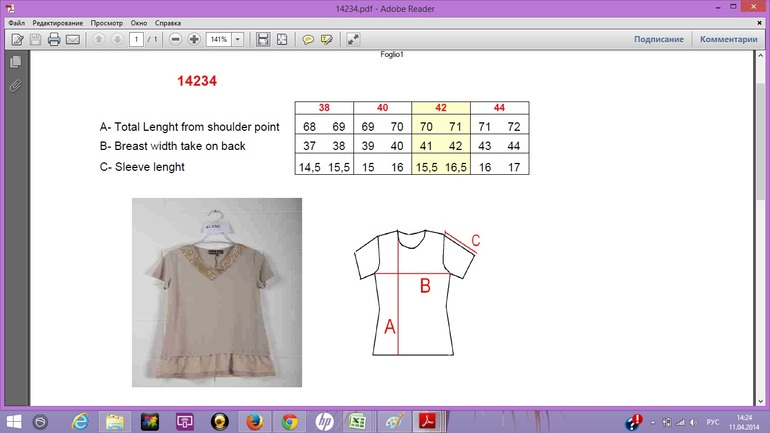Image resolution: width=770 pixels, height=433 pixels.
Task: Click the 141% zoom value field
Action: coord(219,39)
